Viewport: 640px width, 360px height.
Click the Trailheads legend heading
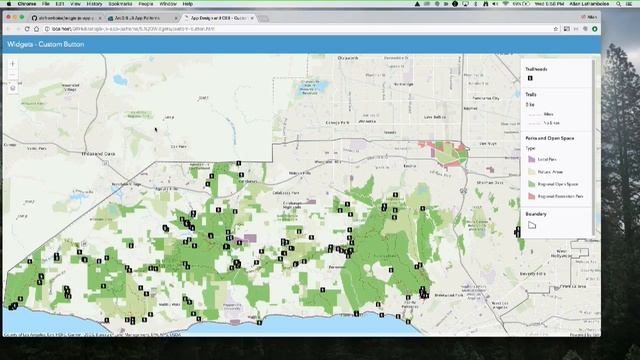(536, 69)
